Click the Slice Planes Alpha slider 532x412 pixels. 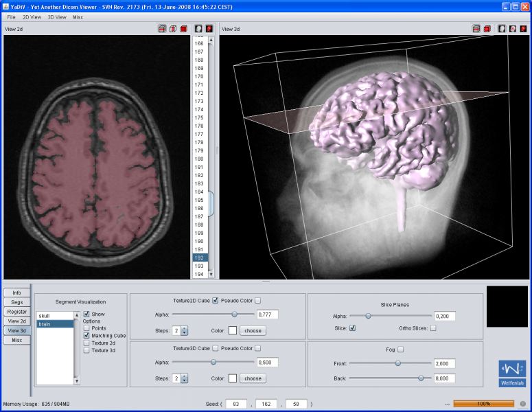(x=368, y=316)
